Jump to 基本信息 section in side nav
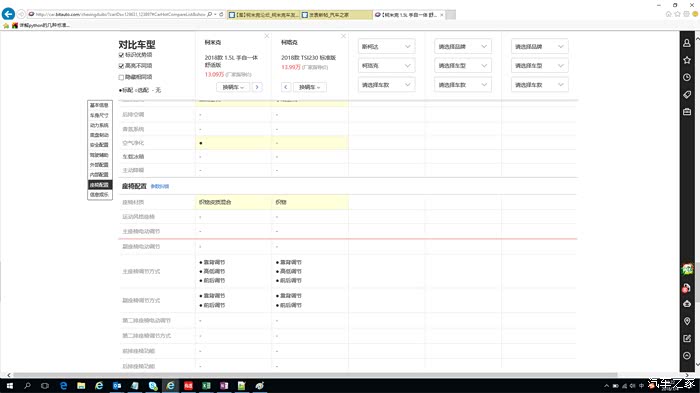 point(99,105)
